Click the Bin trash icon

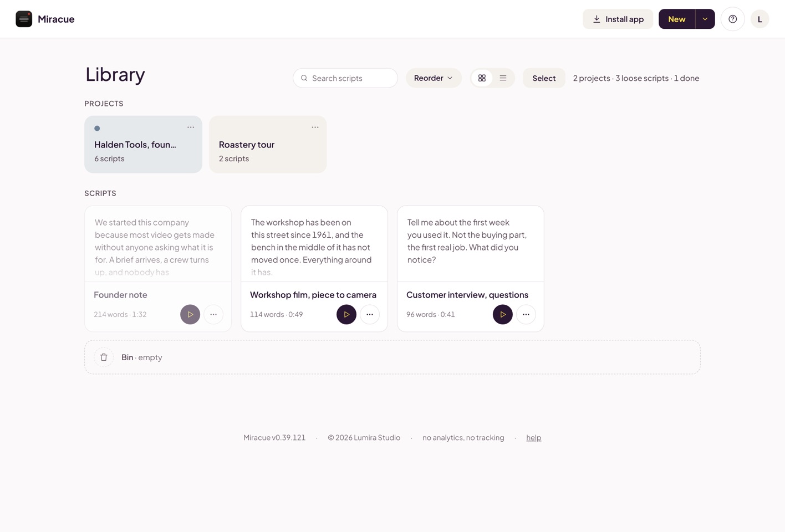pyautogui.click(x=104, y=357)
